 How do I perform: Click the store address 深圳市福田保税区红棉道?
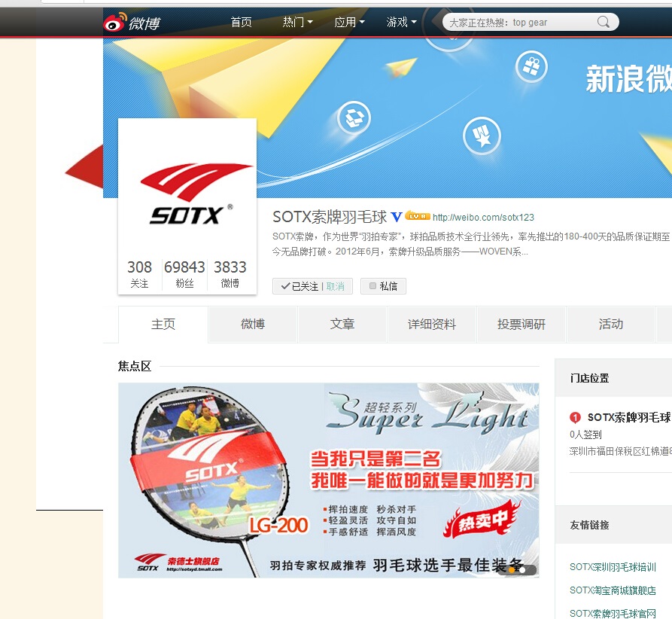click(x=621, y=451)
